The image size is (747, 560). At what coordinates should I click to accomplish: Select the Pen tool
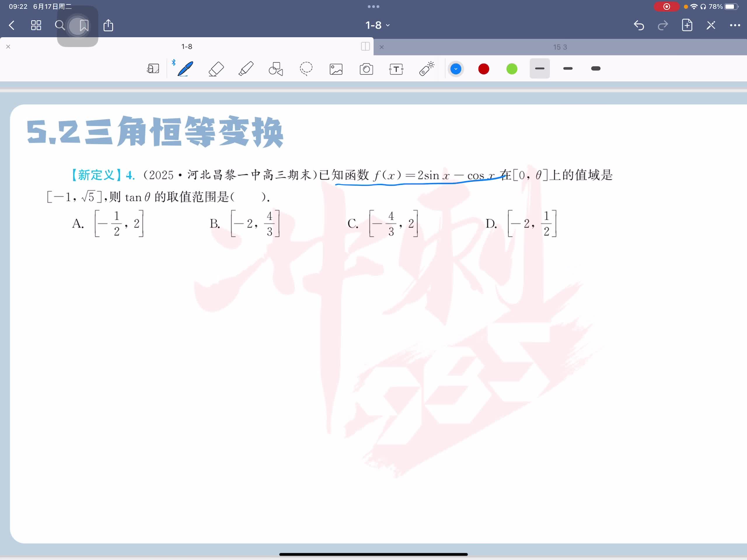(185, 69)
